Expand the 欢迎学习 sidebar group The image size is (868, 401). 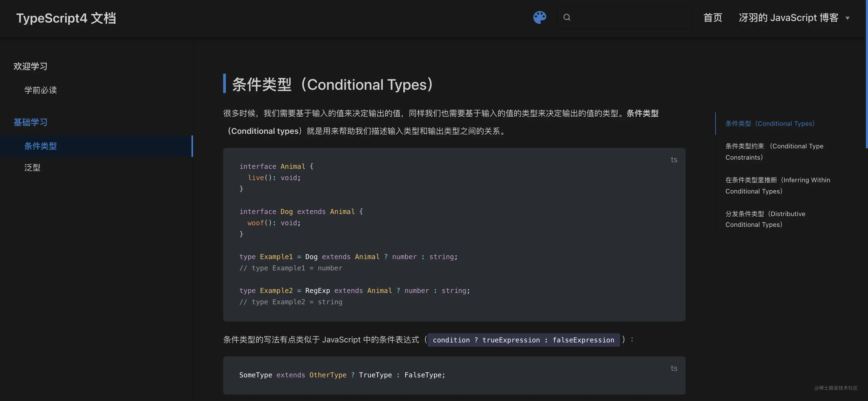tap(30, 66)
